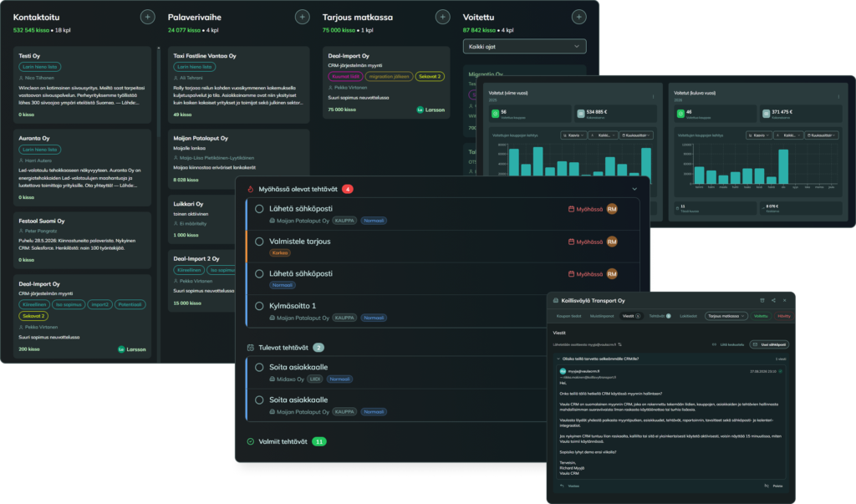Screen dimensions: 856x504
Task: Click the Larsson avatar on the Tarjous matkassa card
Action: [x=420, y=109]
